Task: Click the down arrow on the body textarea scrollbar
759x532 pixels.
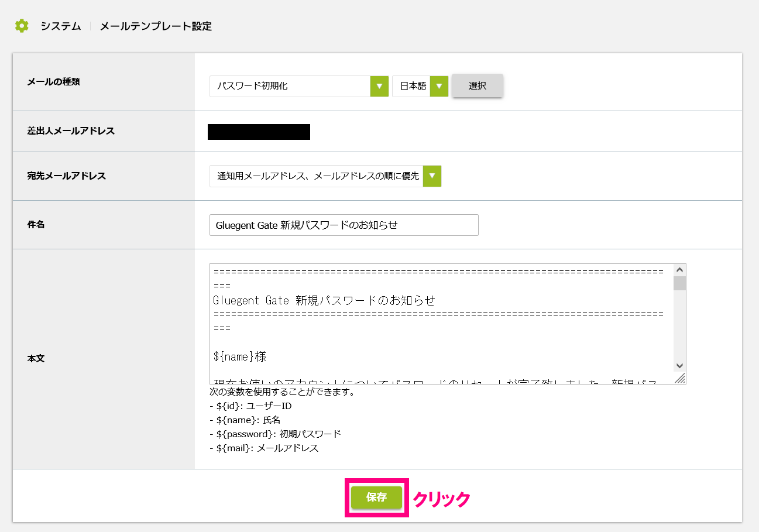Action: (x=679, y=365)
